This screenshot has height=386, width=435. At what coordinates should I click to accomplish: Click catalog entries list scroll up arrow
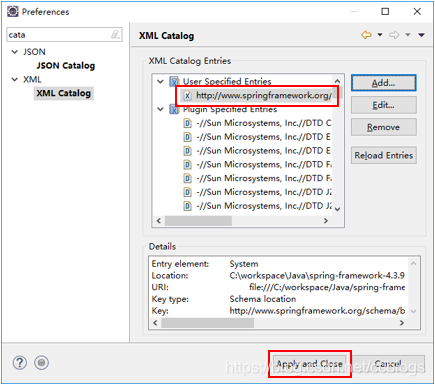(x=337, y=81)
